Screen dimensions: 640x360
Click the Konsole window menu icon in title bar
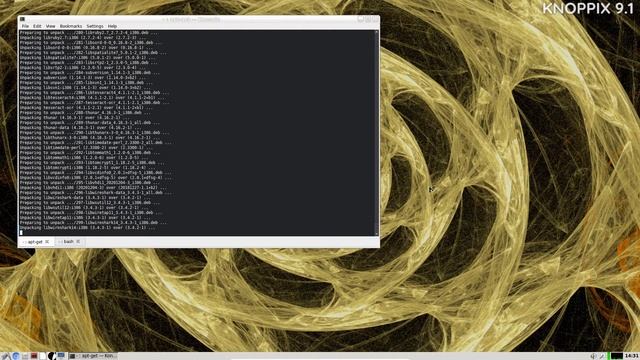pyautogui.click(x=22, y=19)
